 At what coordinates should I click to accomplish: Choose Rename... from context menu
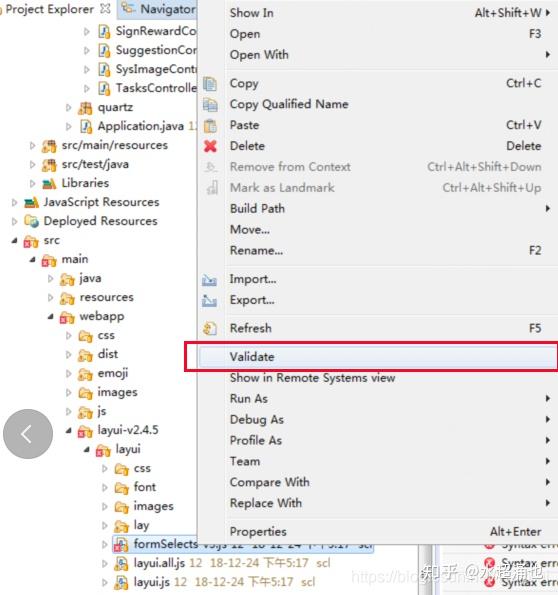(x=378, y=250)
